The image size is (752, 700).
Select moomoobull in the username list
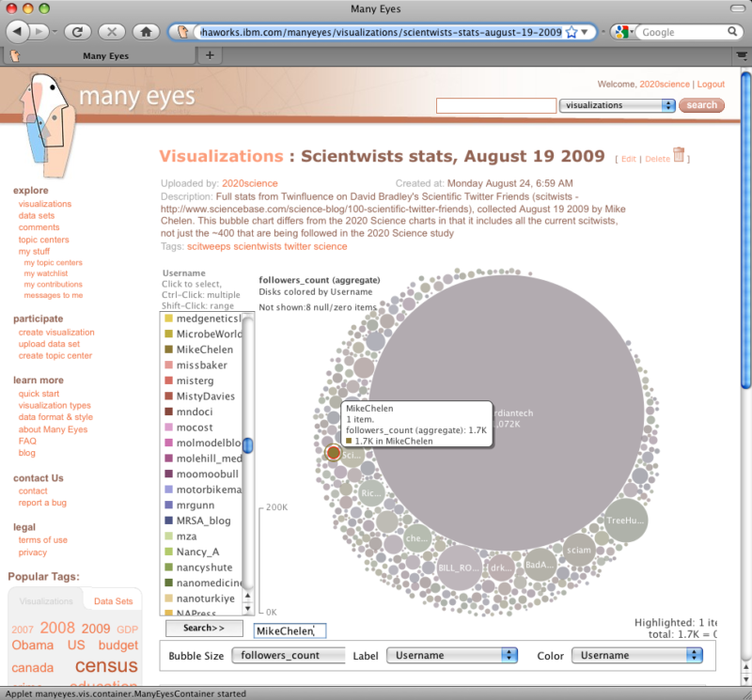tap(201, 474)
